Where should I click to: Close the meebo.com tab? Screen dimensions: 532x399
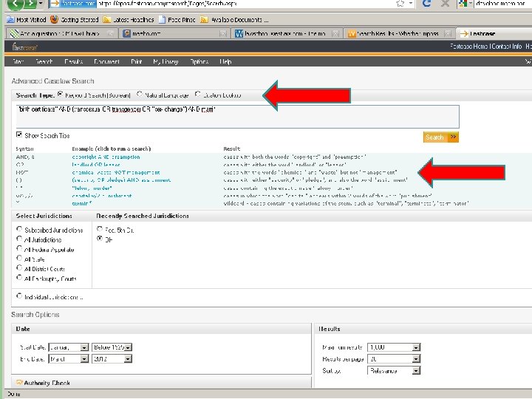223,33
